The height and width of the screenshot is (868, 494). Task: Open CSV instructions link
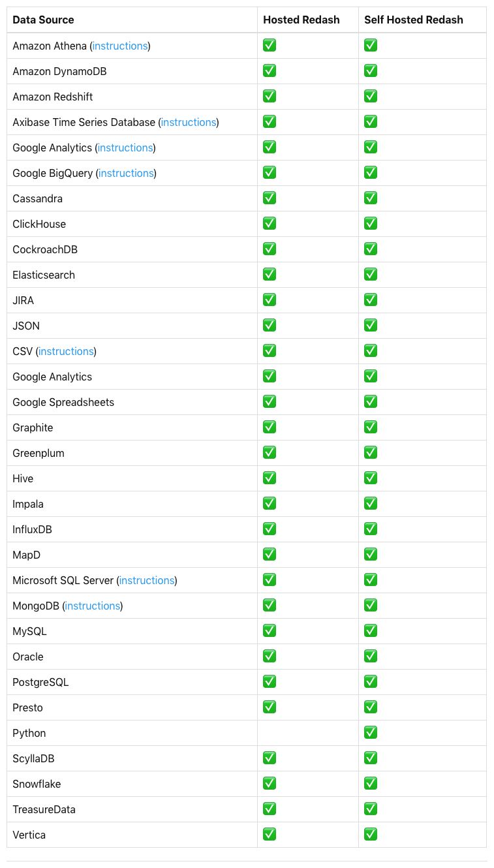(x=66, y=351)
